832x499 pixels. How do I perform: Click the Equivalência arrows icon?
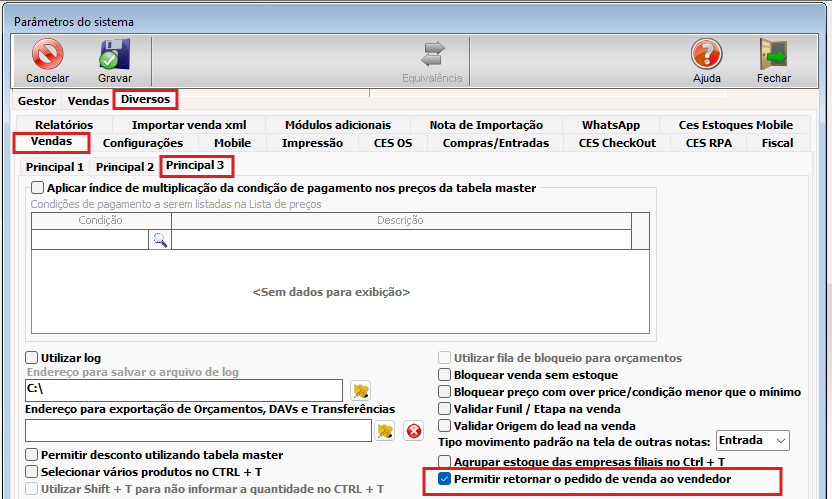point(432,55)
